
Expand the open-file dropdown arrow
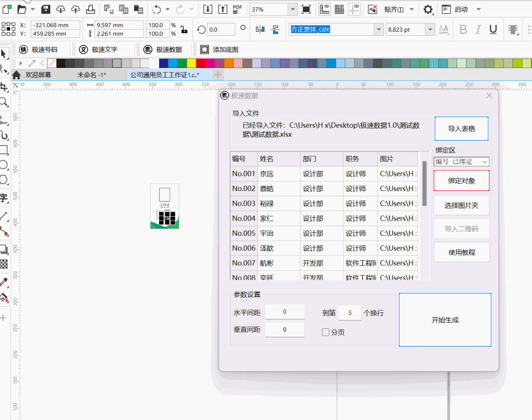click(32, 9)
